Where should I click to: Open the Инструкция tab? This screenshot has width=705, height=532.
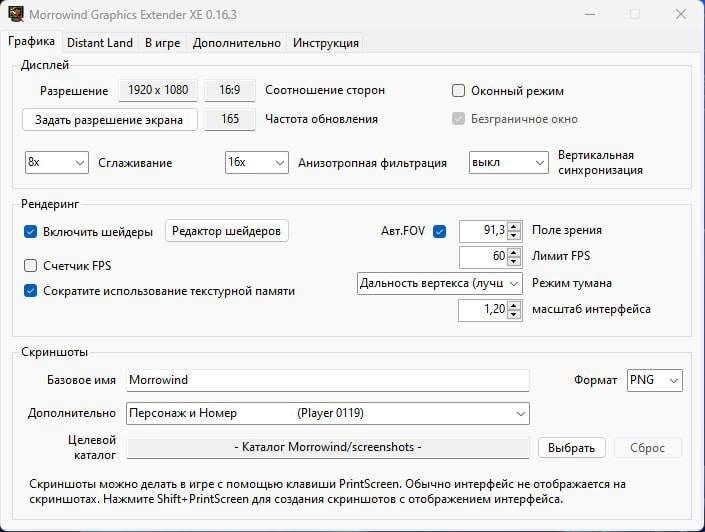[326, 43]
